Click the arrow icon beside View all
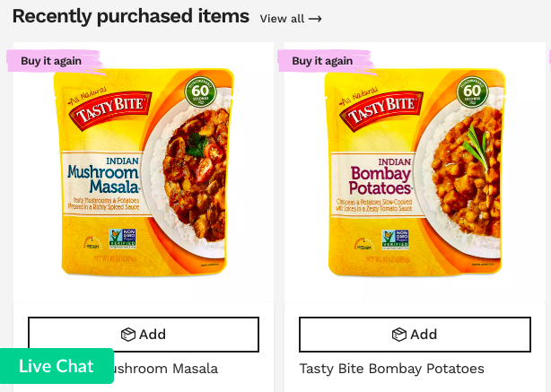 315,19
